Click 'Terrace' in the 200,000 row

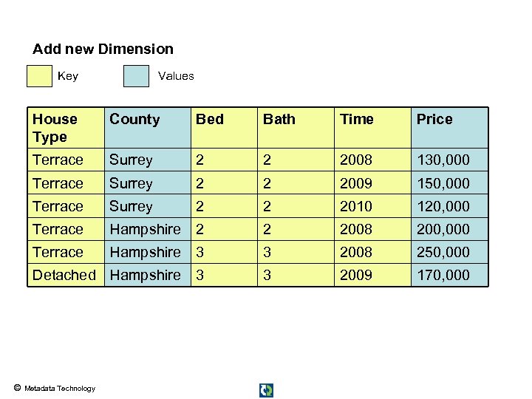point(66,229)
